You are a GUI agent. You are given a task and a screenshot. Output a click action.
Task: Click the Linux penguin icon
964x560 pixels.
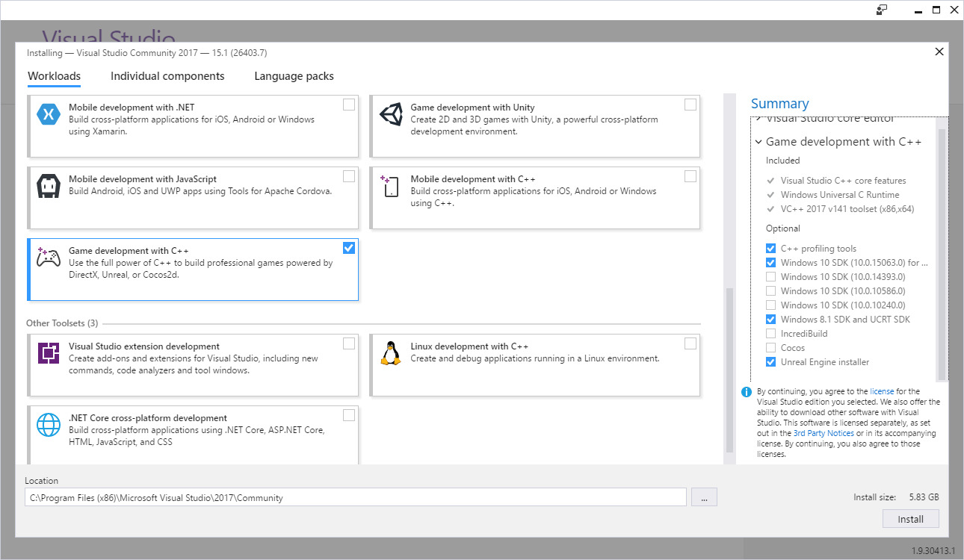point(390,353)
